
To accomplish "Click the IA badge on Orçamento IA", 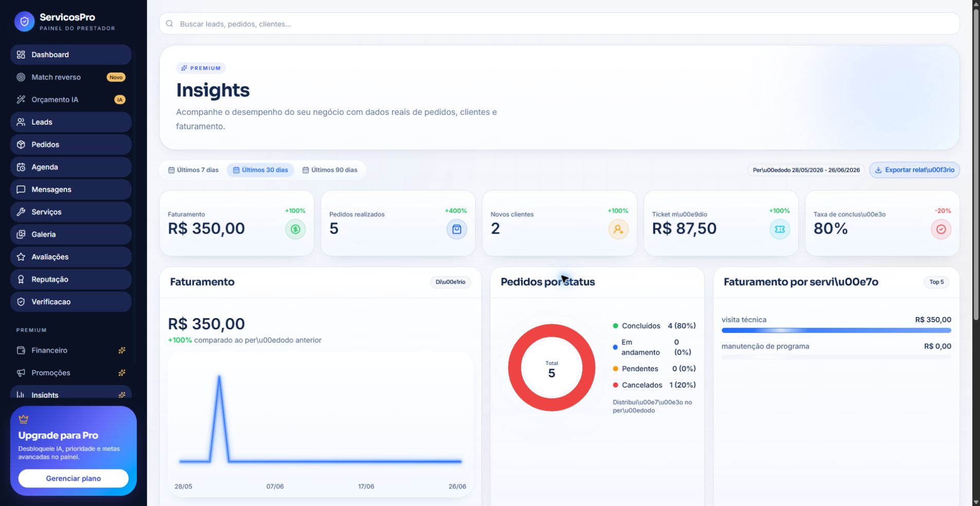I will coord(120,100).
